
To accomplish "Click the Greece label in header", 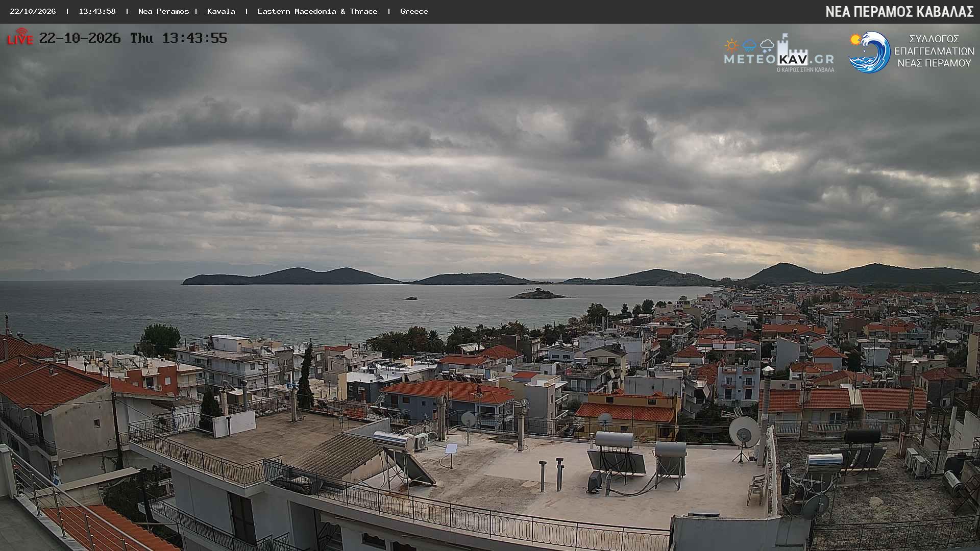I will coord(414,11).
